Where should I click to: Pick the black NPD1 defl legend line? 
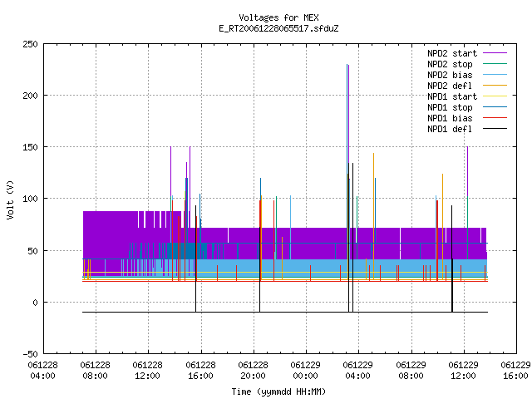click(x=495, y=129)
